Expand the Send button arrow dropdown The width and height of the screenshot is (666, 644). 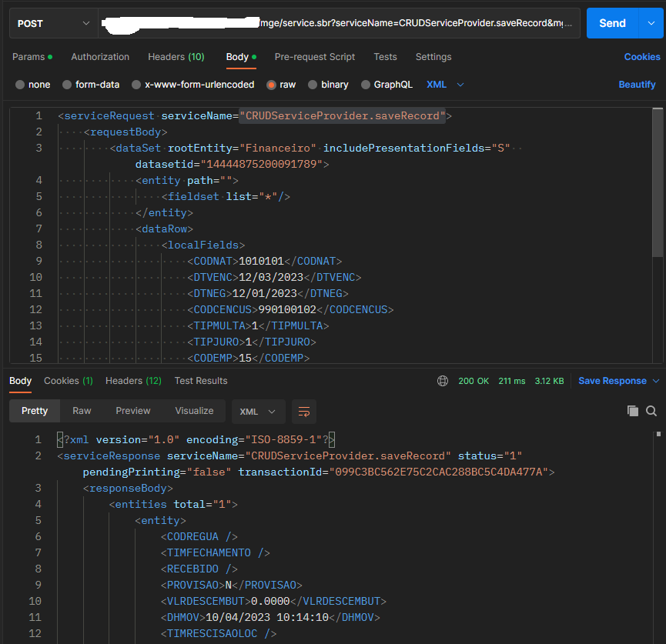coord(651,23)
